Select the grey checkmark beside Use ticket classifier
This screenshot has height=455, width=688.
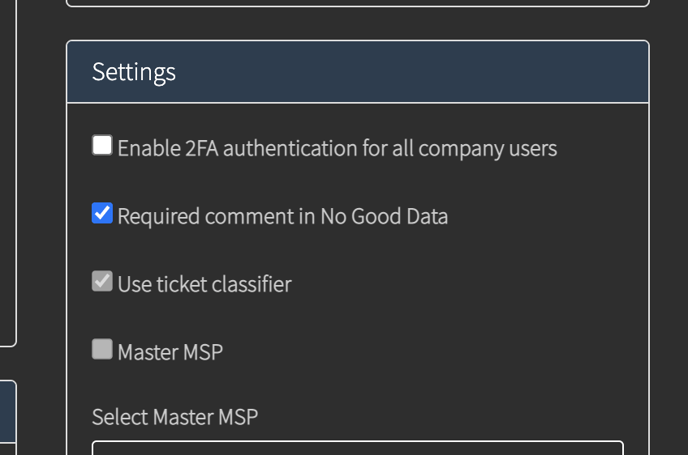[102, 281]
